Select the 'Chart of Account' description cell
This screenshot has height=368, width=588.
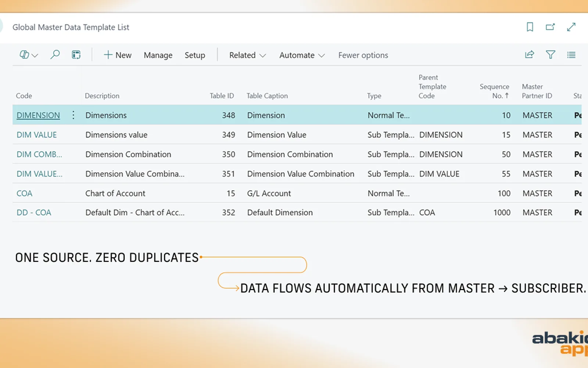click(x=115, y=193)
